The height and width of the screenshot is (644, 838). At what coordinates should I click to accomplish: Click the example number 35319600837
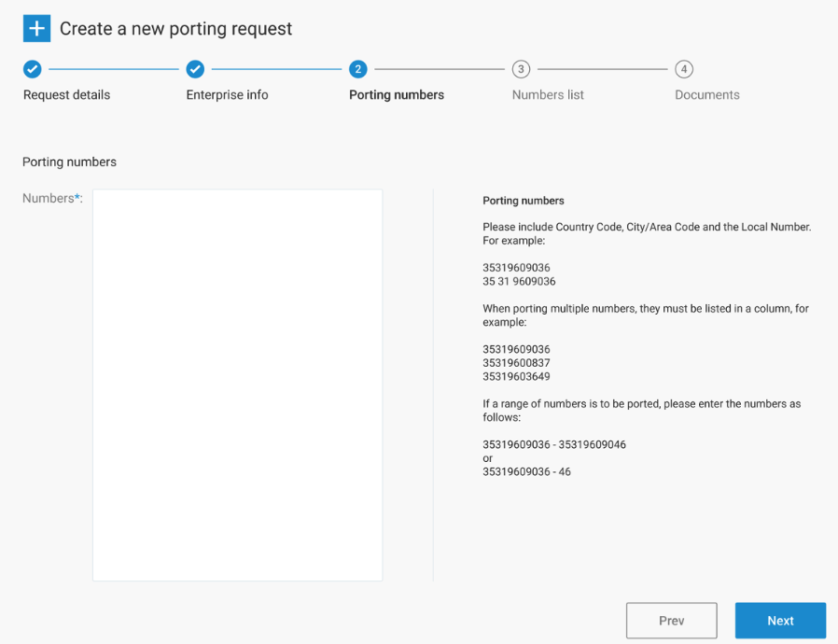(x=516, y=363)
